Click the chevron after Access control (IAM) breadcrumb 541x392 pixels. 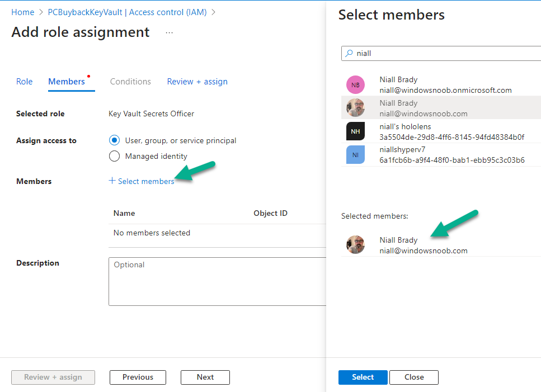[x=213, y=12]
